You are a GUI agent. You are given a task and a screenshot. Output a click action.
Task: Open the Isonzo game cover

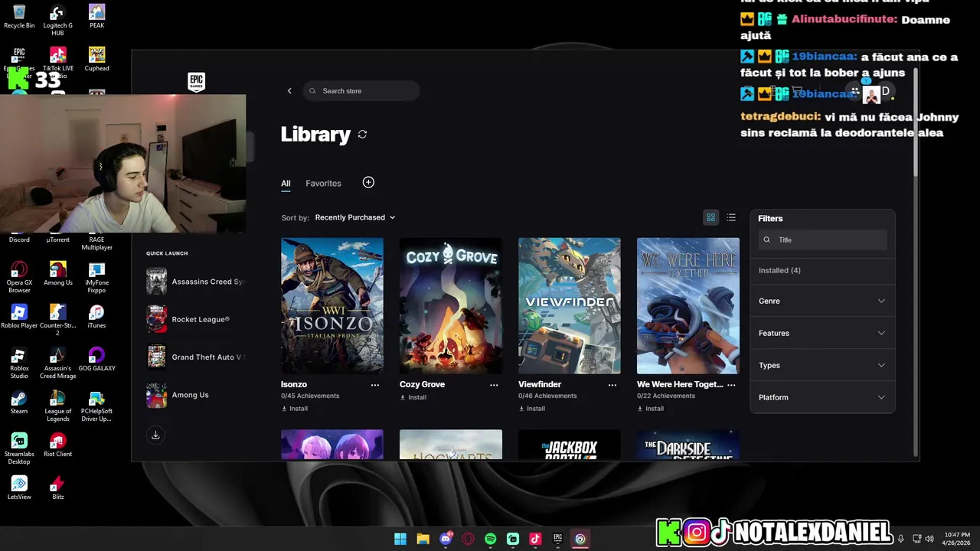pyautogui.click(x=332, y=305)
